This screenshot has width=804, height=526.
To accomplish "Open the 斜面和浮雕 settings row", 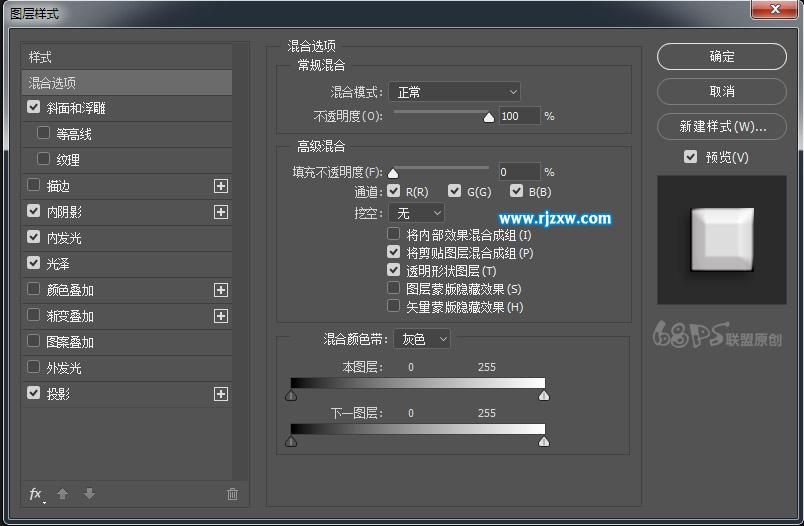I will pyautogui.click(x=127, y=108).
